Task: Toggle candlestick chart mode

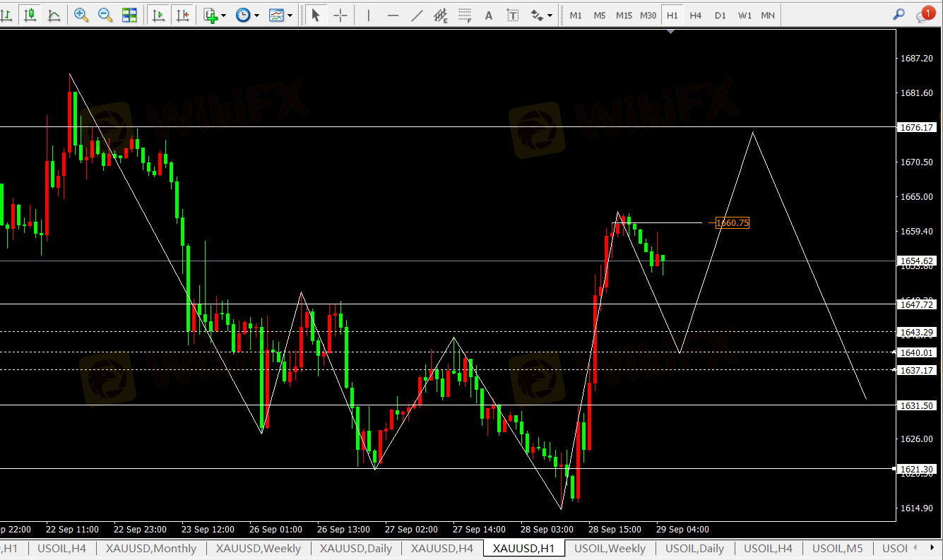Action: tap(30, 15)
